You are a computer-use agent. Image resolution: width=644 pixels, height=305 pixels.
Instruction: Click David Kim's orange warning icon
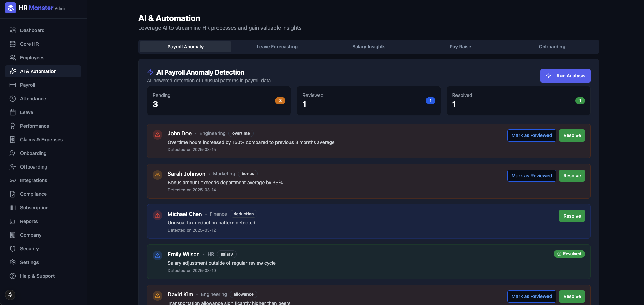(x=158, y=296)
